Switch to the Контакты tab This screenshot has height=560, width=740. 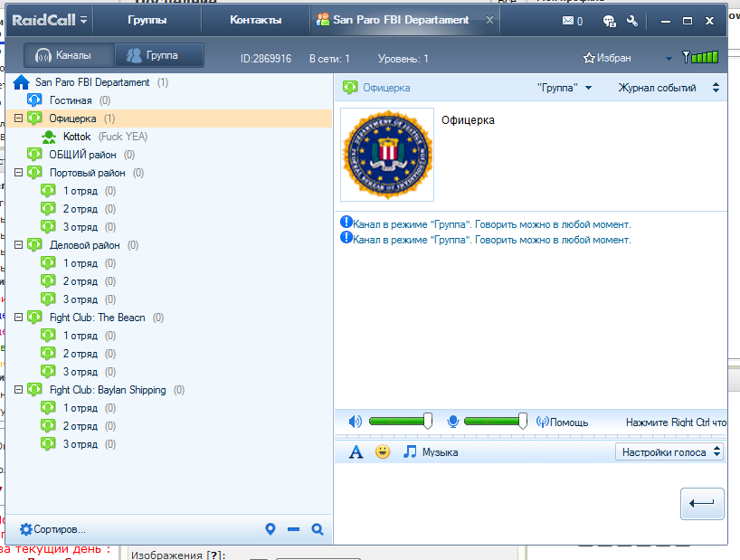tap(255, 20)
